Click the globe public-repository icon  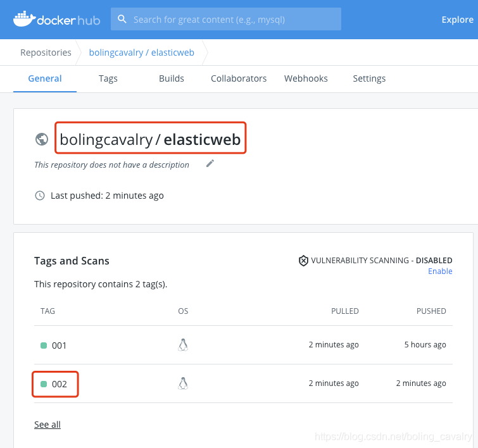tap(42, 139)
